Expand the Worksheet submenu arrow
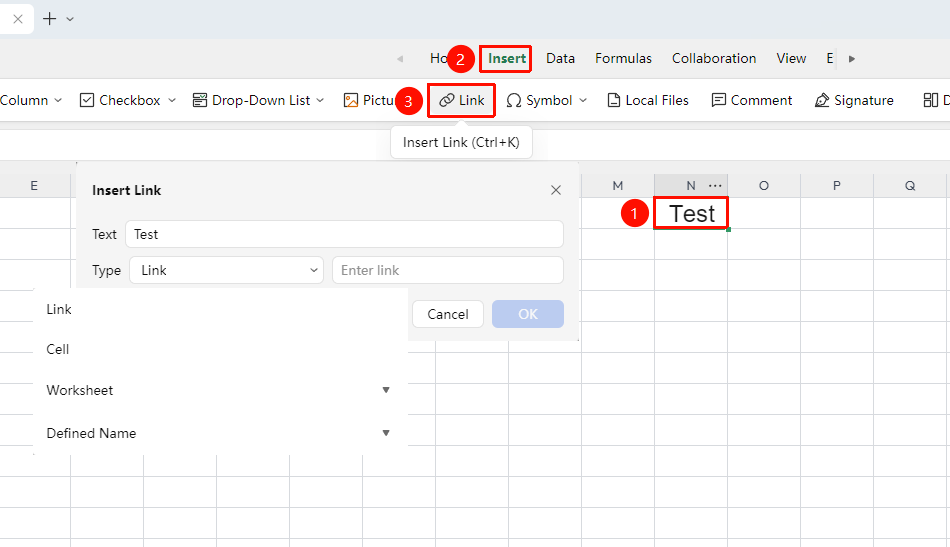The image size is (950, 547). (x=386, y=390)
